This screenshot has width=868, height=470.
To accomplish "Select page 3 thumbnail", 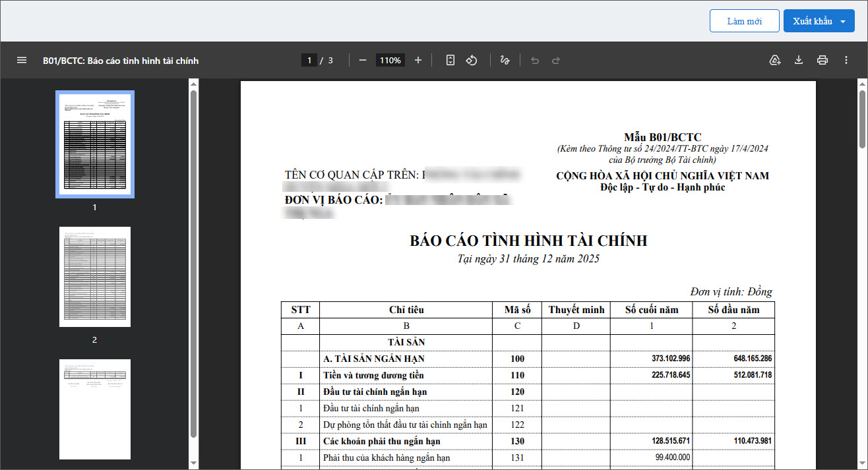I will click(x=95, y=409).
